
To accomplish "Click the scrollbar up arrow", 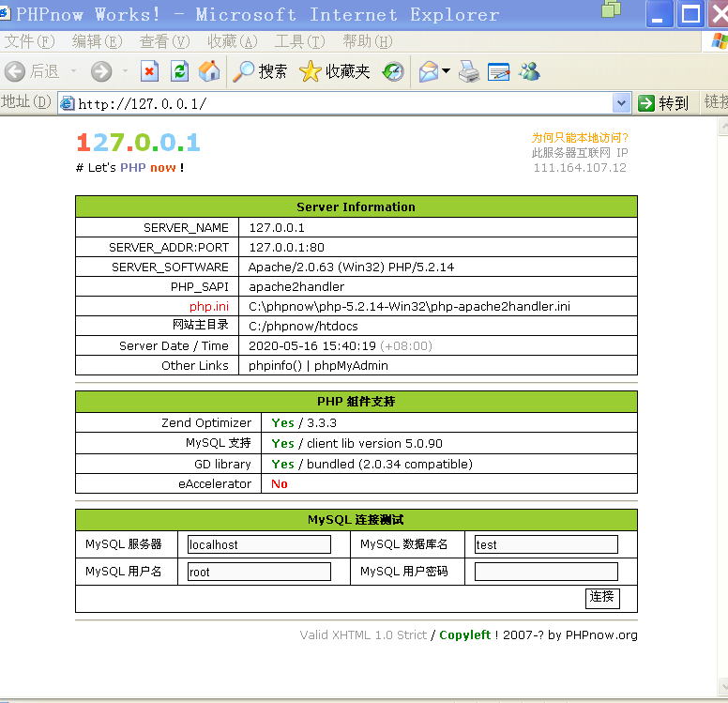I will pos(723,127).
